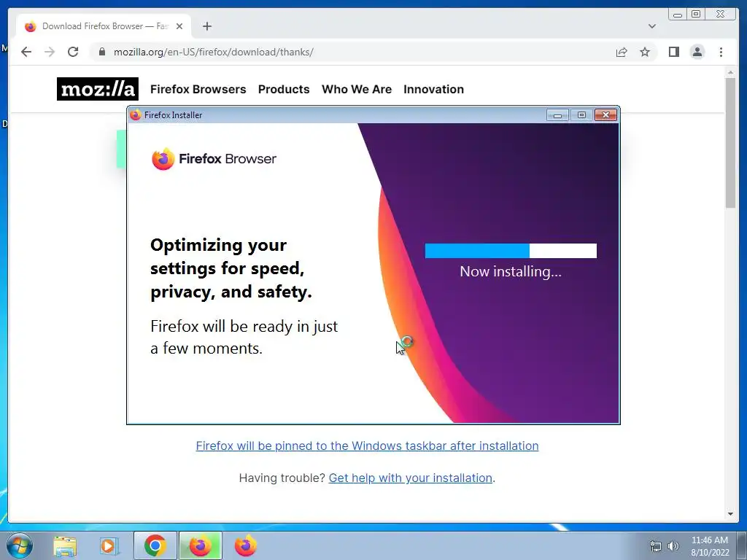Open the Firefox Browsers menu
Screen dimensions: 747x560
pyautogui.click(x=198, y=89)
